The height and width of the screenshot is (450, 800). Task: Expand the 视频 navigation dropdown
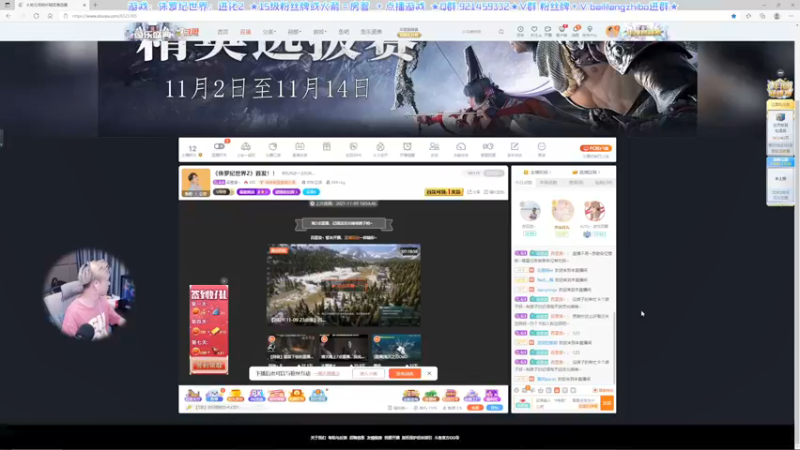coord(294,32)
